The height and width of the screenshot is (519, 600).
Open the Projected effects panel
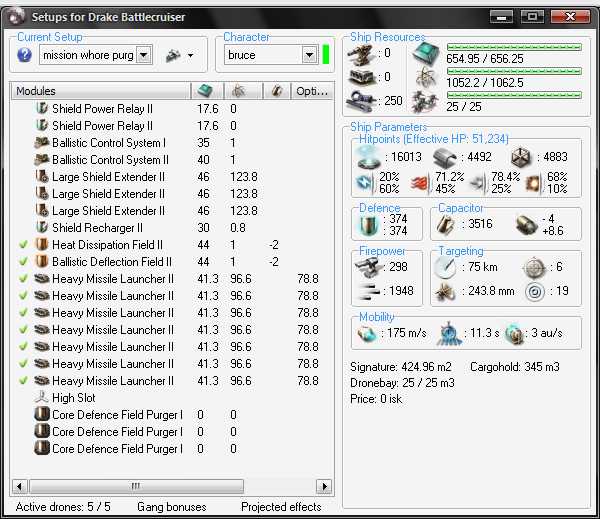(281, 507)
